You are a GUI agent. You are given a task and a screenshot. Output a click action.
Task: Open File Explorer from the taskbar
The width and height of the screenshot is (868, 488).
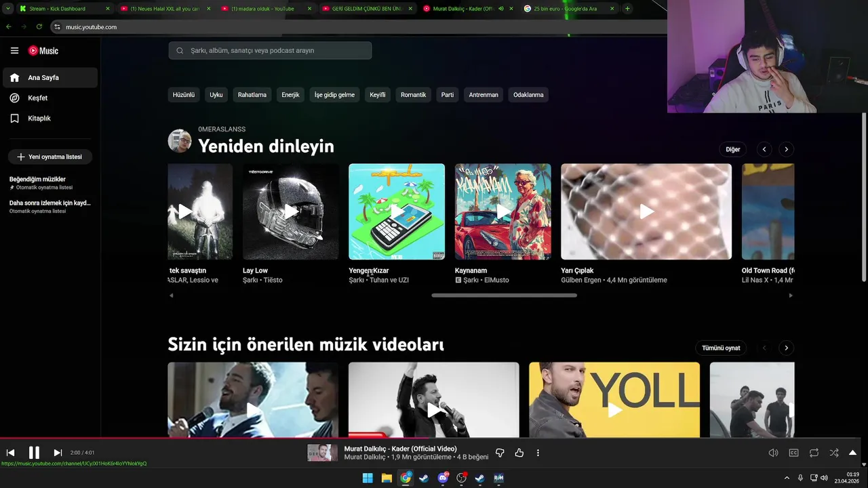[387, 478]
